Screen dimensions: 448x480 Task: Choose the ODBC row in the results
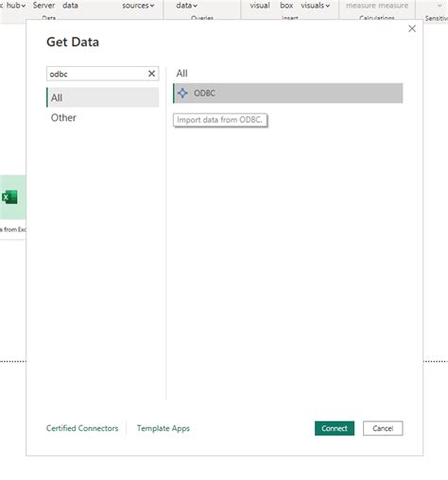point(288,94)
